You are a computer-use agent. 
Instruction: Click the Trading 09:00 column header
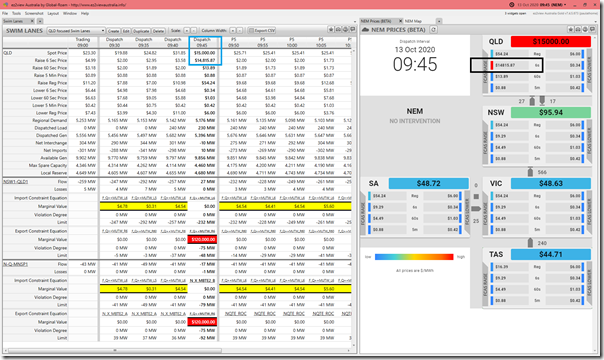pos(83,42)
